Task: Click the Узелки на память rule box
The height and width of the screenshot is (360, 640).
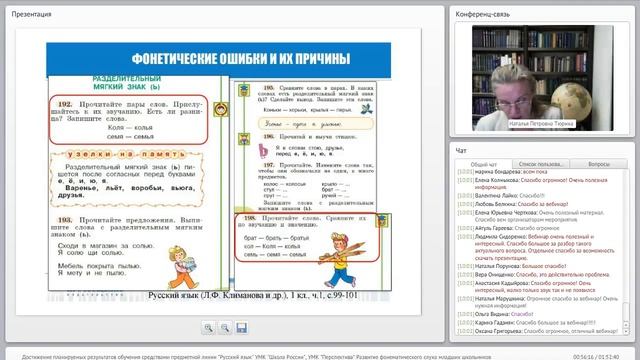Action: click(127, 179)
